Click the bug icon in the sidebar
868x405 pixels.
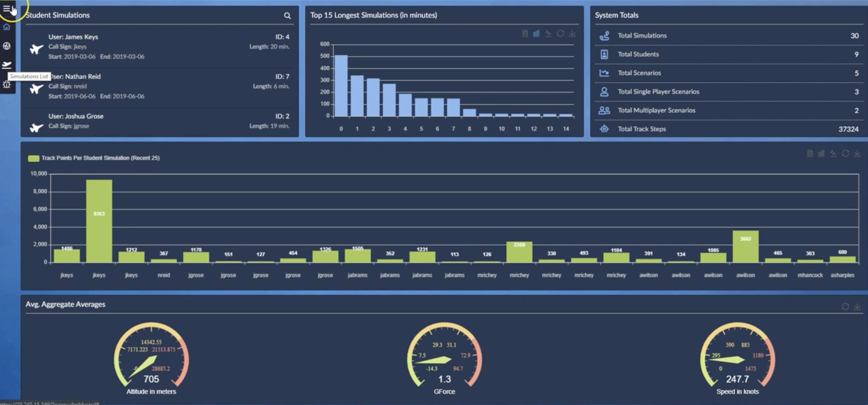[x=6, y=84]
